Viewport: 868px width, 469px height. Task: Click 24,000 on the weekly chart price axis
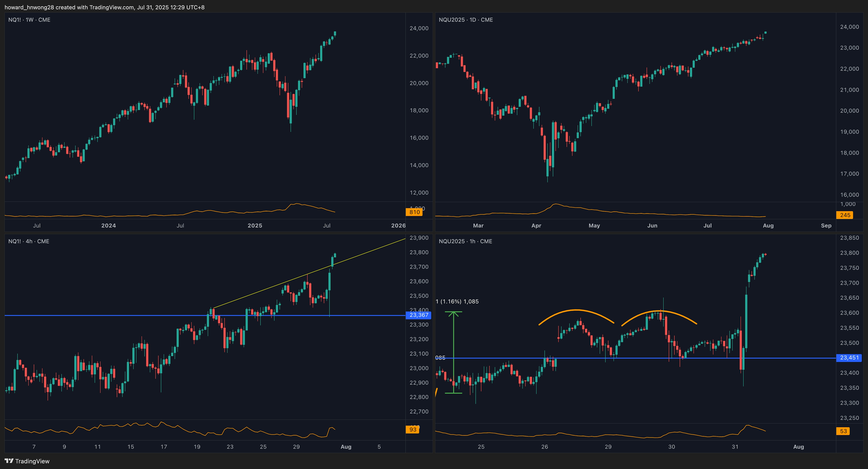(419, 28)
